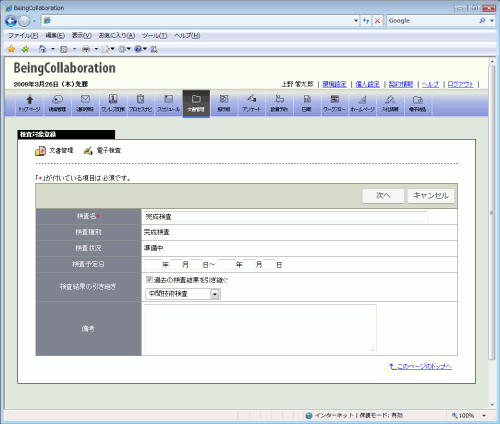Screen dimensions: 500x424
Task: Click the start year field of 検査予定日
Action: [153, 265]
